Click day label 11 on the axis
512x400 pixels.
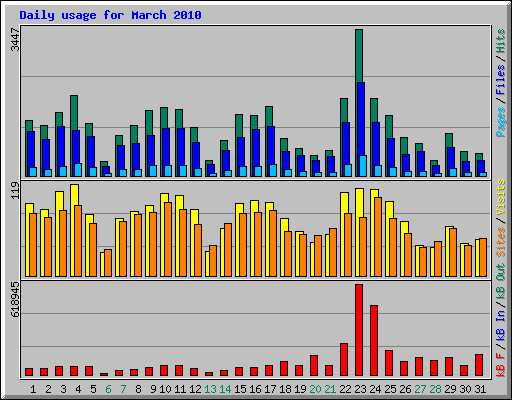[180, 389]
